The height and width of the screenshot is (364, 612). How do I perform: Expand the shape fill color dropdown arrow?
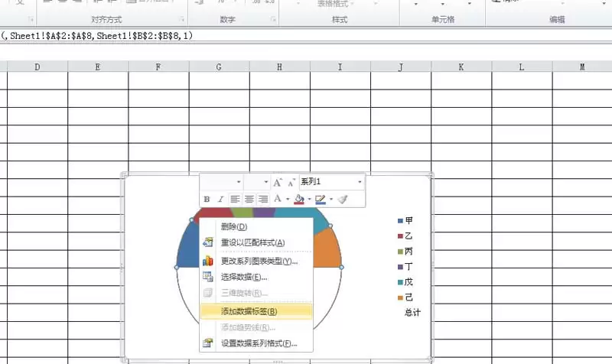tap(309, 199)
